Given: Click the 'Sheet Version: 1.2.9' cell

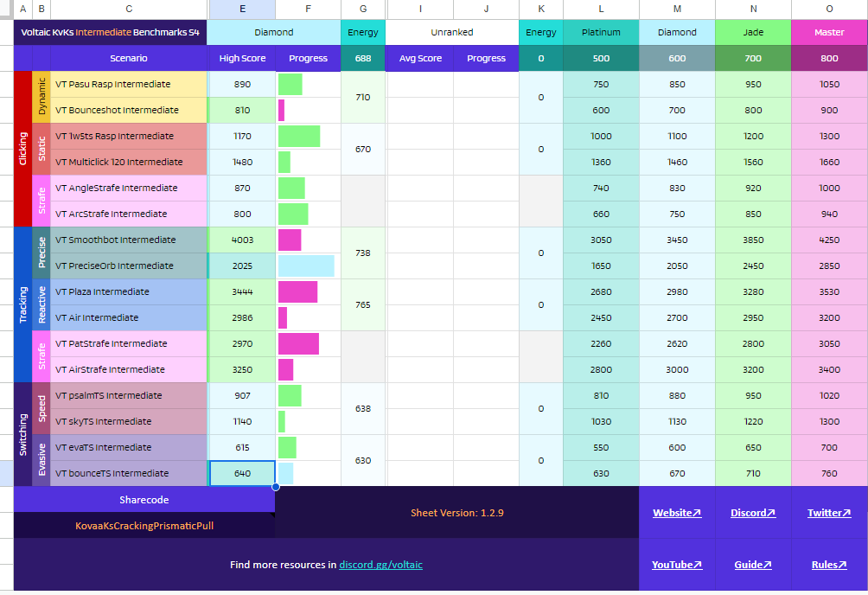Looking at the screenshot, I should click(x=456, y=513).
